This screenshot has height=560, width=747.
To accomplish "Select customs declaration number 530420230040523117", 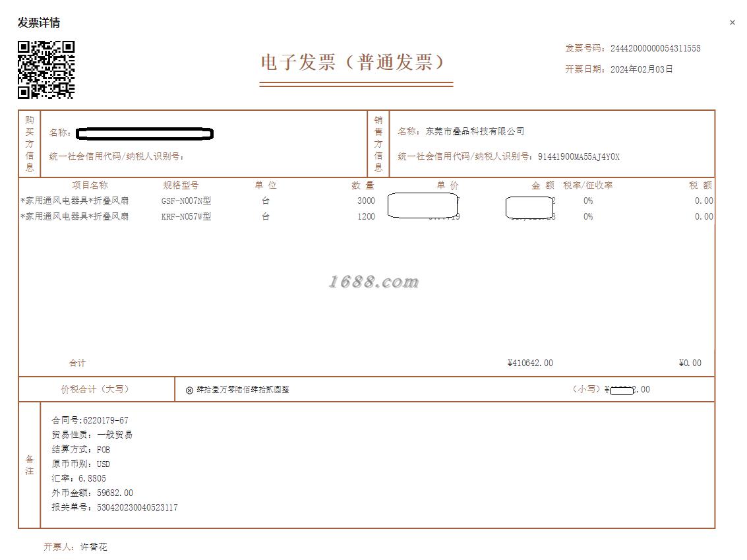I will click(137, 507).
